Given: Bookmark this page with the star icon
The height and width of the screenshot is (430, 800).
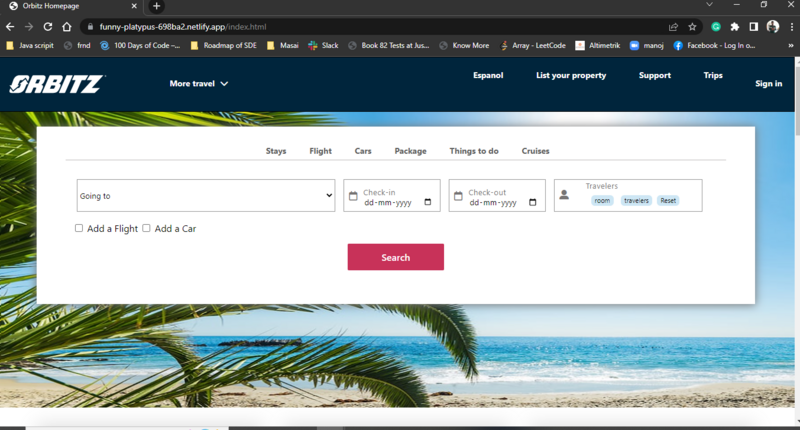Looking at the screenshot, I should click(692, 27).
